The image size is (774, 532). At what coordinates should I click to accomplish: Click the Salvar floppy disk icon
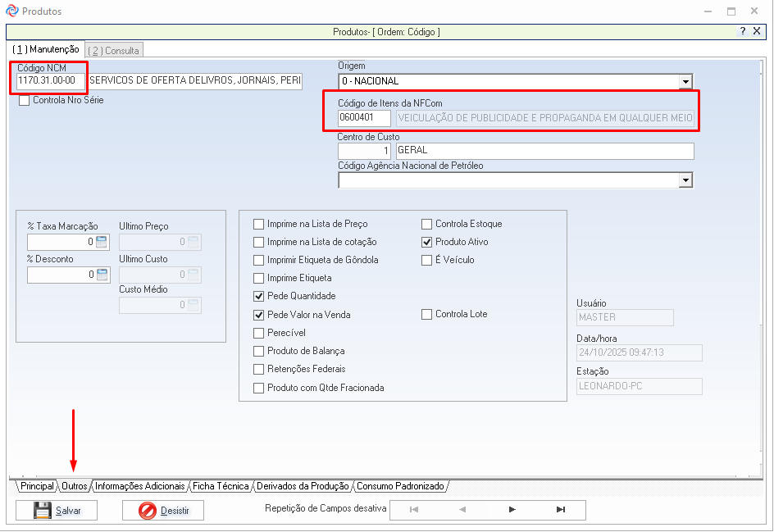pyautogui.click(x=43, y=510)
